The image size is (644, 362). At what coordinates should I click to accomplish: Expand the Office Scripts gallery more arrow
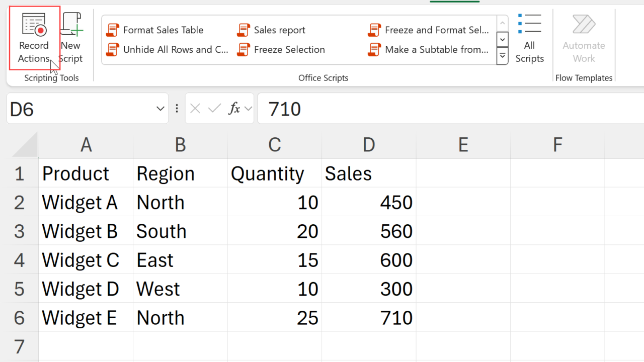[502, 56]
